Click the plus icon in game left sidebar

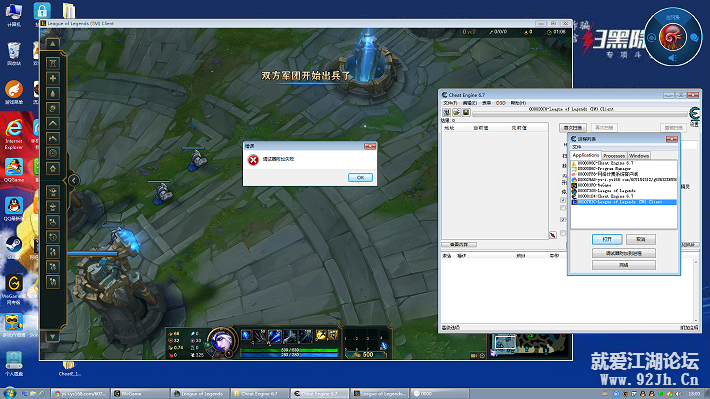(x=53, y=78)
